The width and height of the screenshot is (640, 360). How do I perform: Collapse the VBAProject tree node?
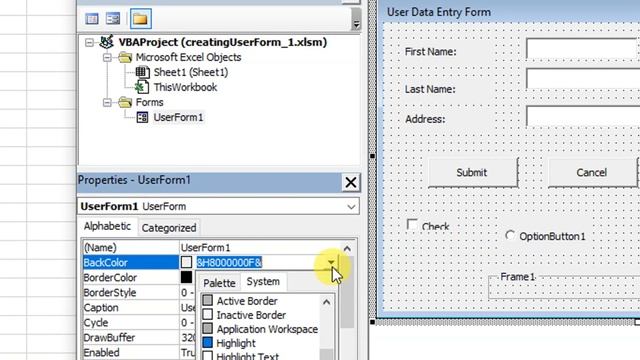89,42
